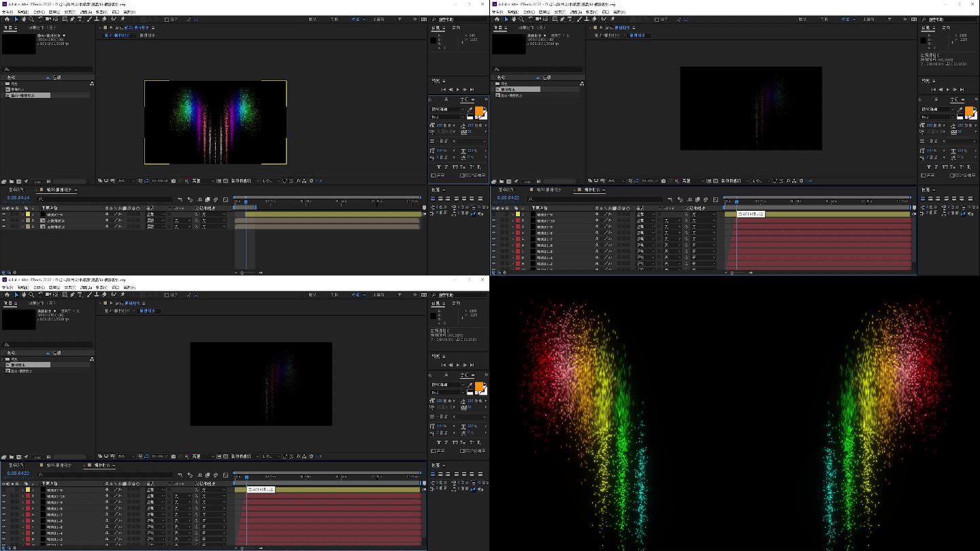This screenshot has height=551, width=980.
Task: Jump to first frame in top-left Preview panel
Action: pos(444,89)
